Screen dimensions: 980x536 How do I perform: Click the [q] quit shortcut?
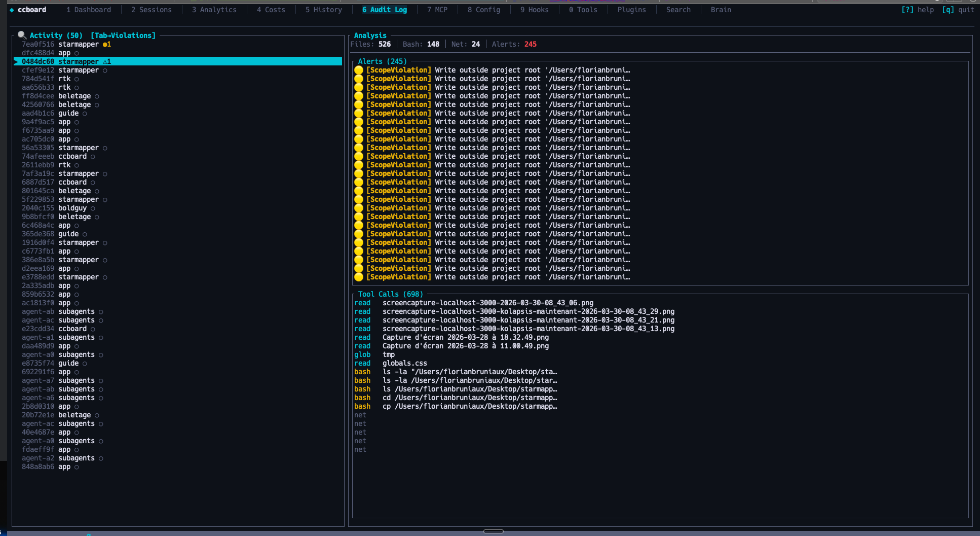coord(958,10)
